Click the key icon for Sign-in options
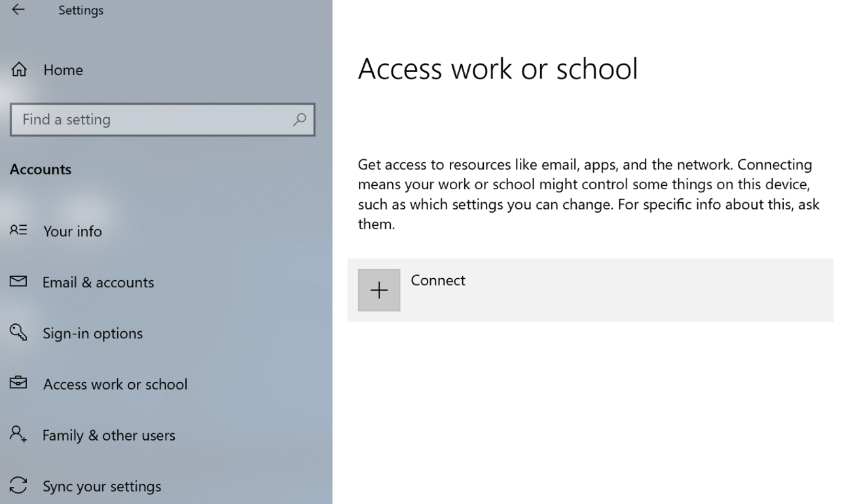 (18, 333)
